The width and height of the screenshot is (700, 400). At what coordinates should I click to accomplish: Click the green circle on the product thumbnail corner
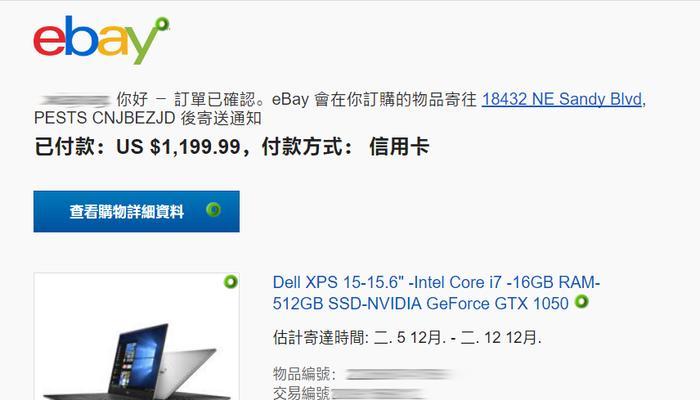point(231,282)
